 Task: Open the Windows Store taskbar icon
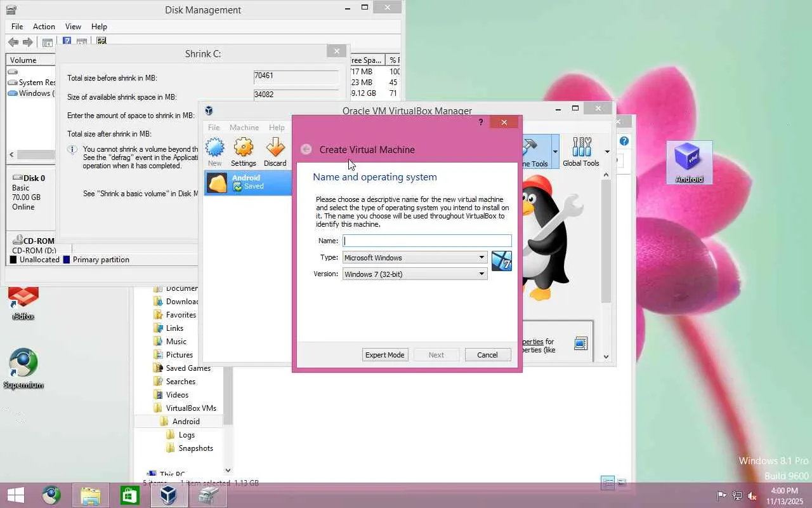point(129,495)
